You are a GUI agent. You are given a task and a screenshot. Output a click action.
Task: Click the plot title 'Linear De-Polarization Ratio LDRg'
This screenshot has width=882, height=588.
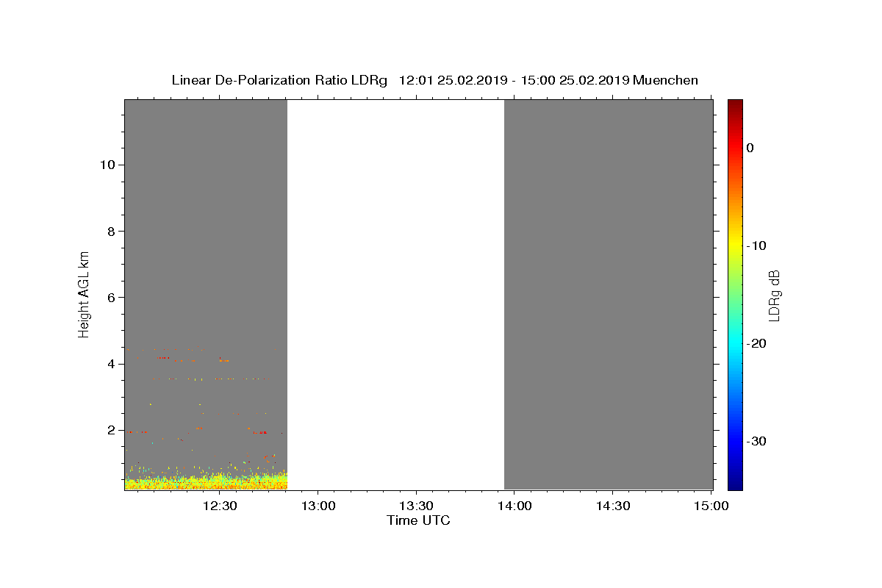pos(279,80)
